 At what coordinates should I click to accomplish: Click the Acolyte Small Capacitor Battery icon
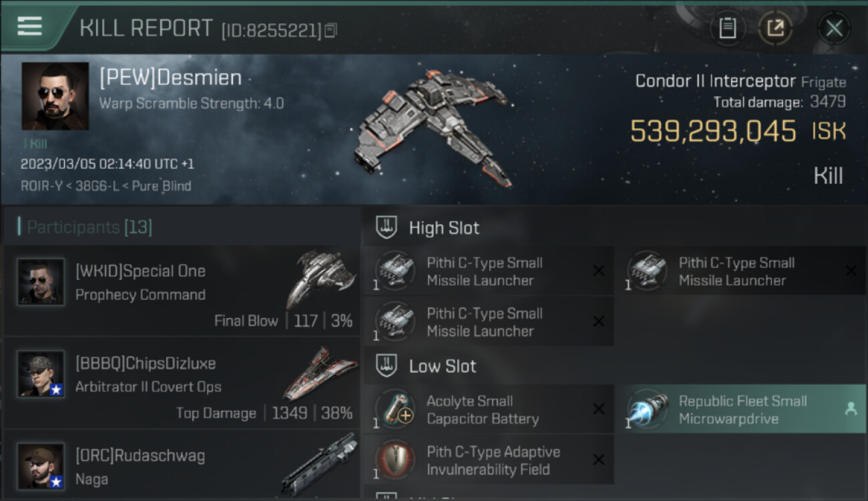click(x=395, y=409)
